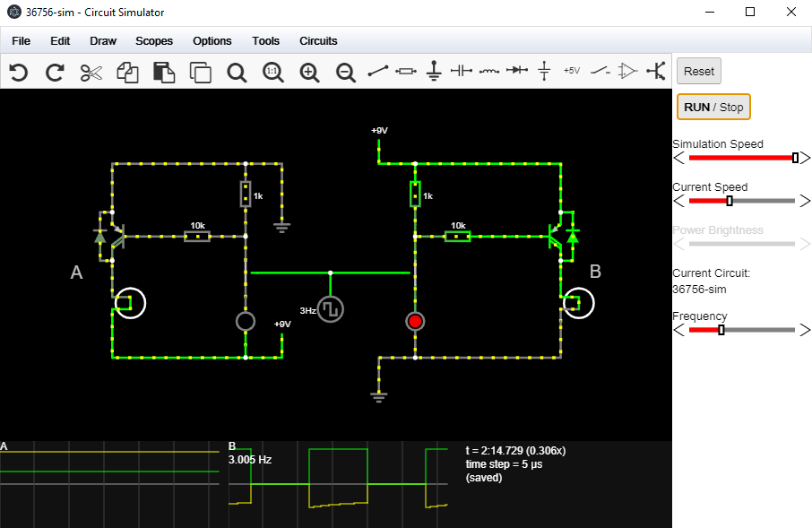Click the Zoom In magnifier icon
This screenshot has width=812, height=528.
(x=309, y=73)
